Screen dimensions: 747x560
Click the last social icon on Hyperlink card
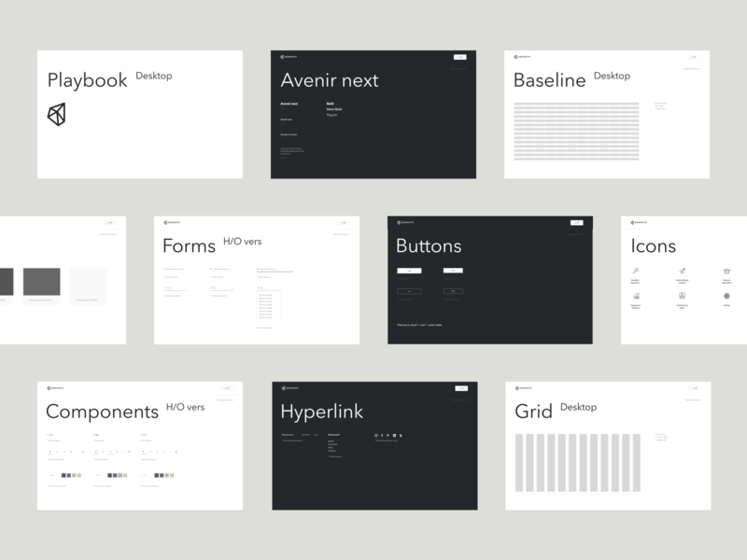[401, 435]
